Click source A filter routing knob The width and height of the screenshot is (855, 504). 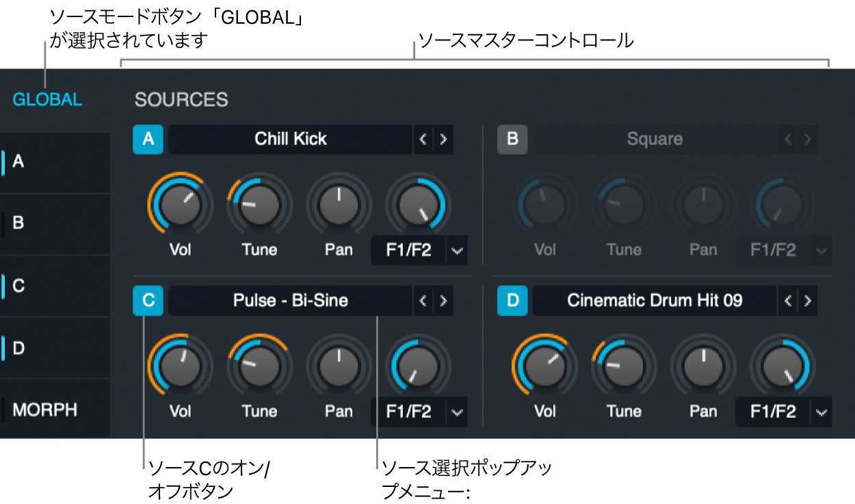pos(418,204)
